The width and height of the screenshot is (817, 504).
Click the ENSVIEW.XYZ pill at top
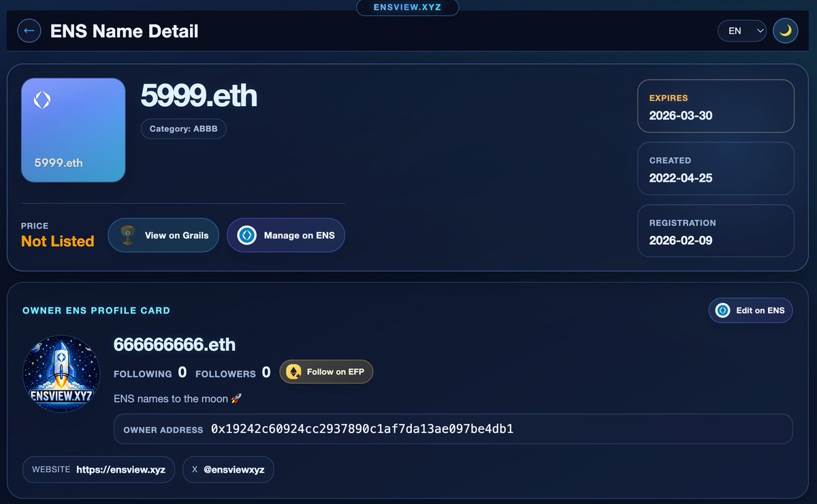point(407,8)
